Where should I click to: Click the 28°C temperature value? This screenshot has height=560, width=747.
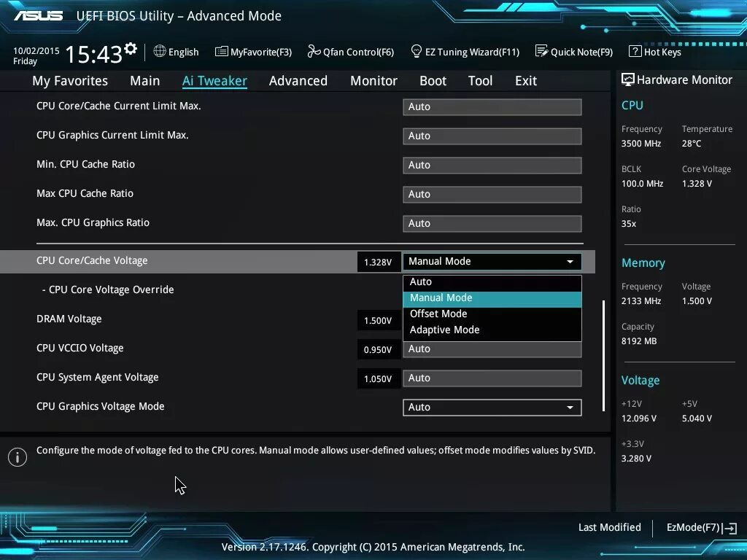click(x=692, y=144)
